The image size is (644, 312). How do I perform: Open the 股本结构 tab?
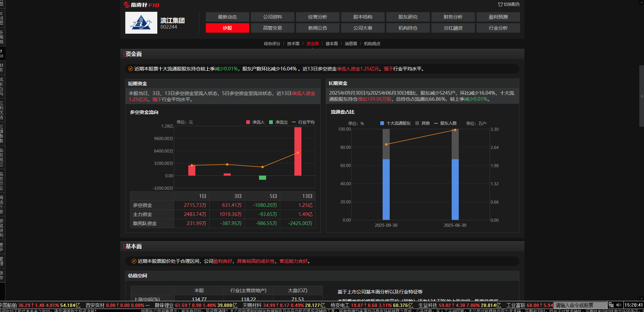[363, 17]
